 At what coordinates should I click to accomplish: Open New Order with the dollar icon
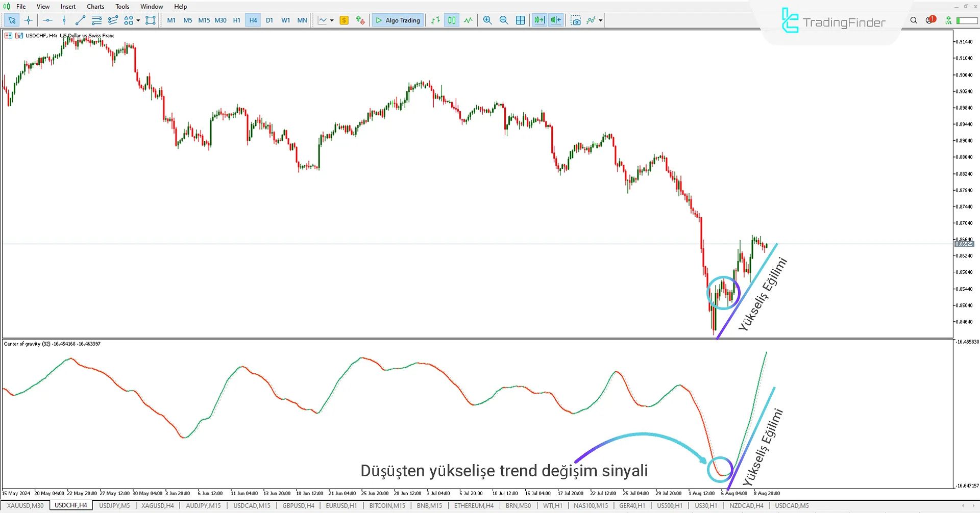pyautogui.click(x=344, y=20)
